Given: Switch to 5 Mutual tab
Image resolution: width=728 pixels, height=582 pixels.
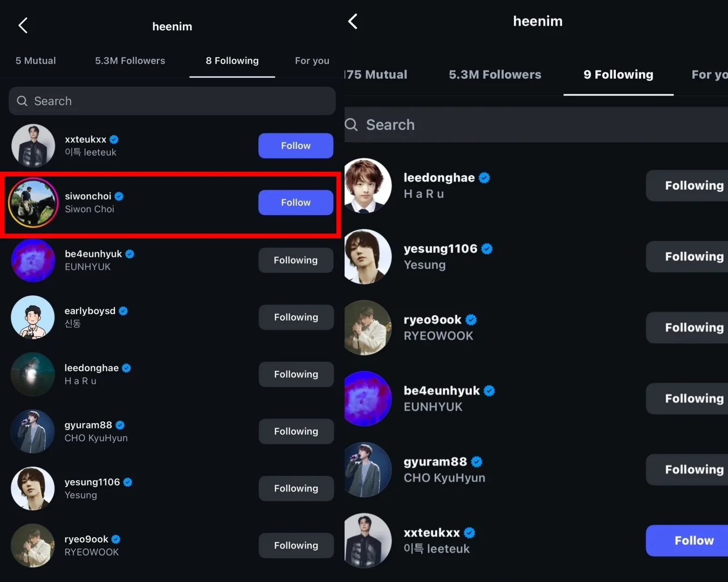Looking at the screenshot, I should [36, 61].
